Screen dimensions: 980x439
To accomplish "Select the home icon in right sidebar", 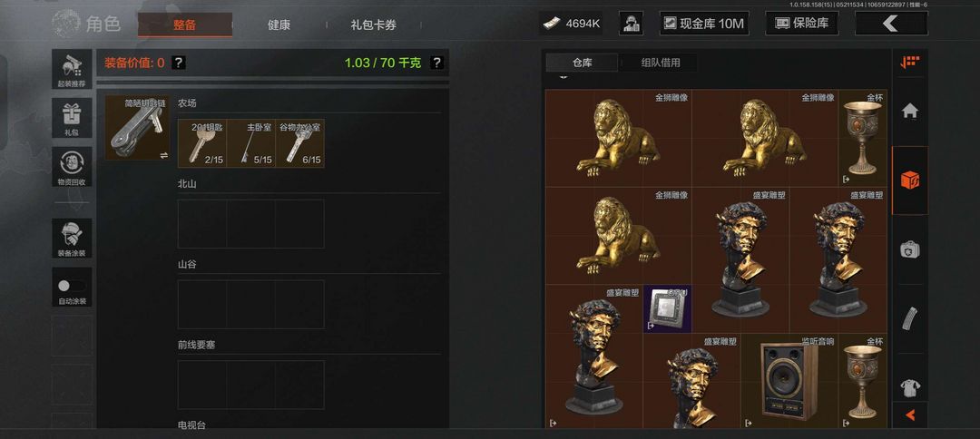I will [x=909, y=112].
